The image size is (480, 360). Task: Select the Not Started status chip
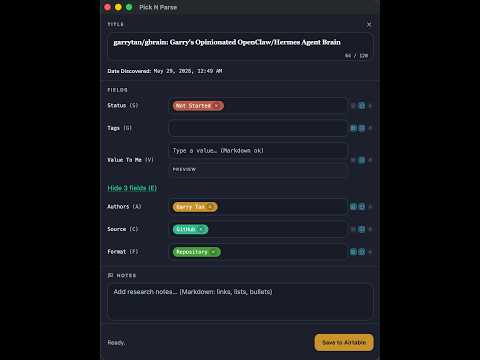tap(198, 106)
